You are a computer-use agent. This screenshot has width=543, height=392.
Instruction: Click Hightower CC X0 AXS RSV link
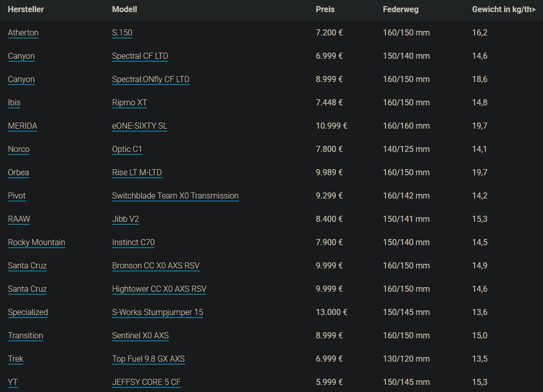point(159,289)
